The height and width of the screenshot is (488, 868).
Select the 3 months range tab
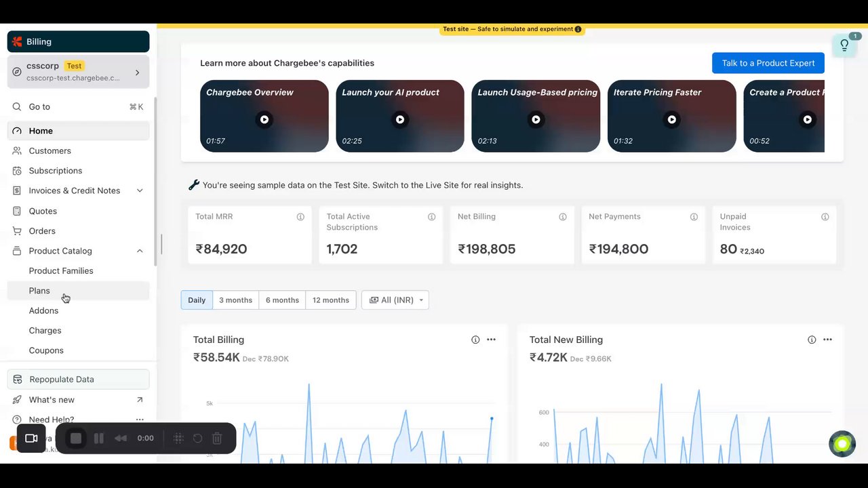point(235,300)
